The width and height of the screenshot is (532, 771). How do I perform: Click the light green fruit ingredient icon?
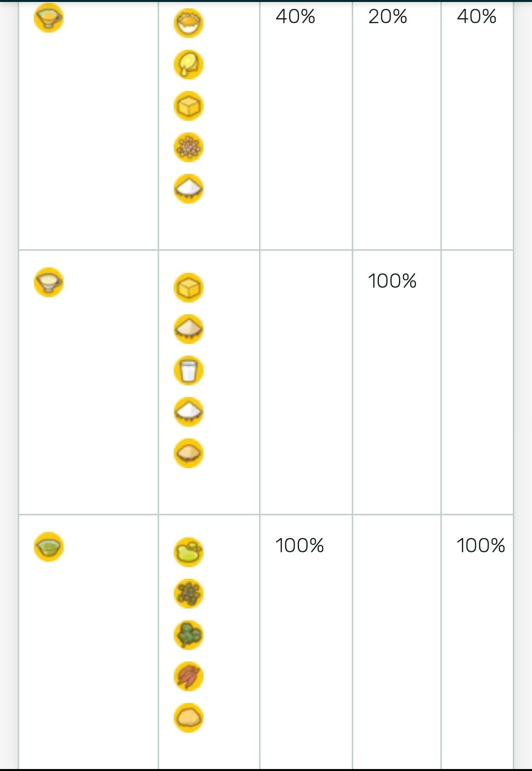click(x=189, y=552)
